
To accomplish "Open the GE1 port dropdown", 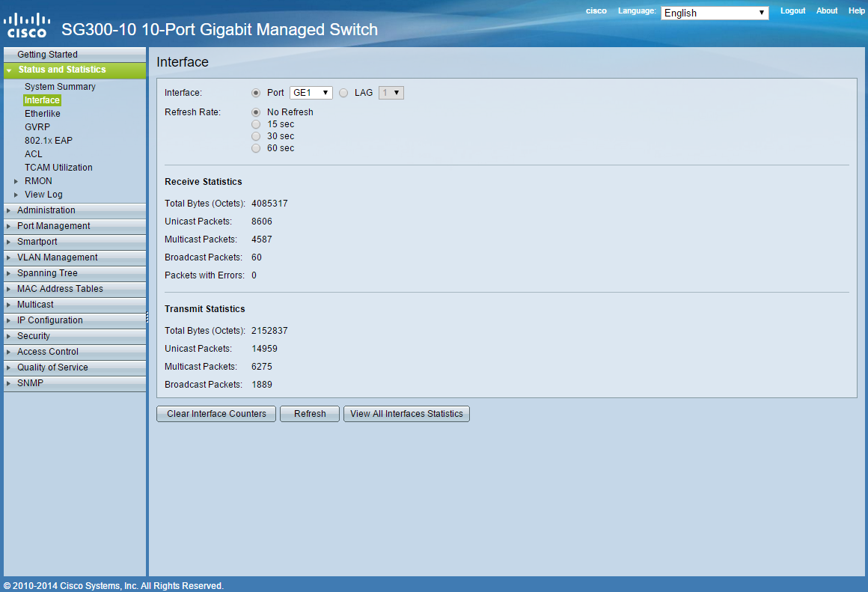I will click(x=311, y=93).
